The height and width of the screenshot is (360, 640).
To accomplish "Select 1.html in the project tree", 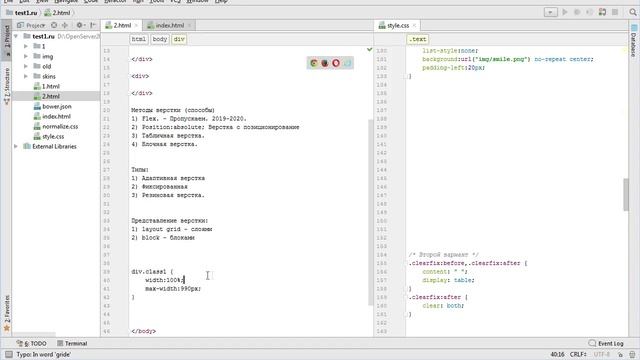I will tap(51, 86).
